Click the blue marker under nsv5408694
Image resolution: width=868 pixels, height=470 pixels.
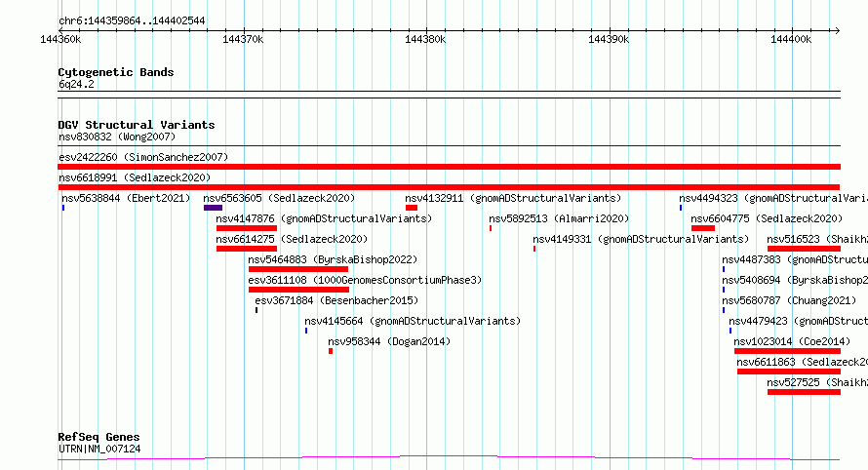[x=724, y=290]
